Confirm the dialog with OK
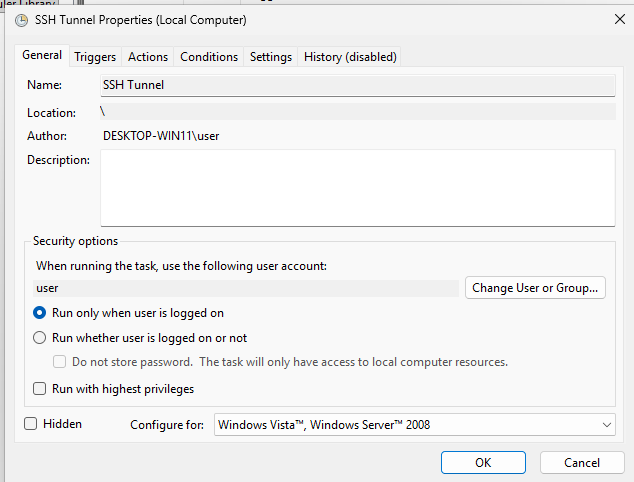634x482 pixels. 483,463
